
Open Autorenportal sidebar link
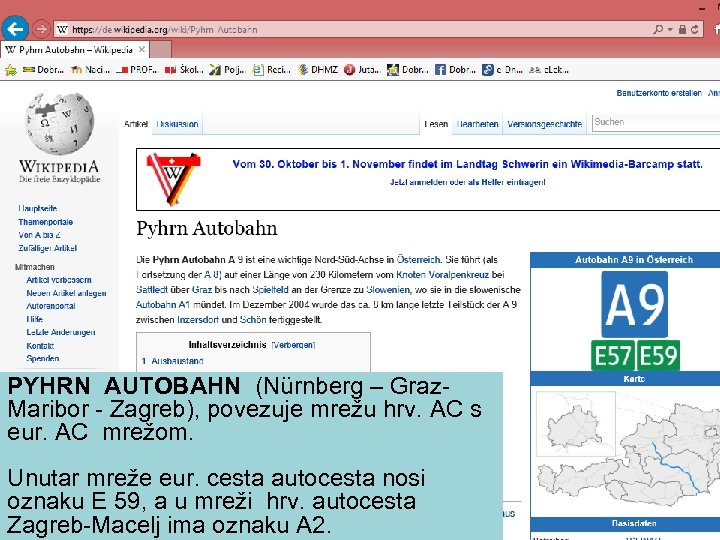click(51, 306)
